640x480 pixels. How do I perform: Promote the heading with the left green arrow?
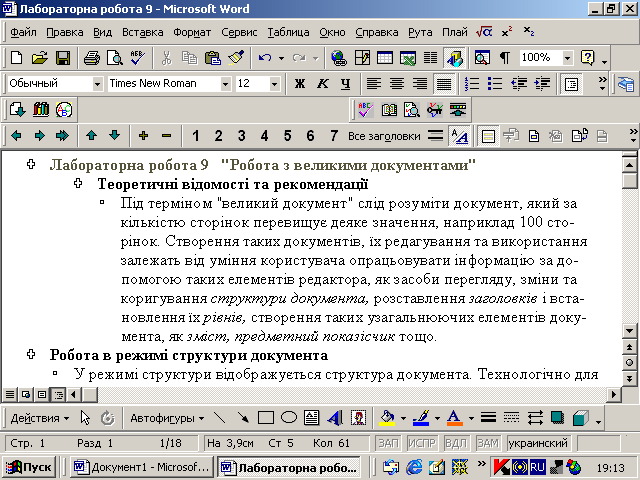tap(17, 135)
